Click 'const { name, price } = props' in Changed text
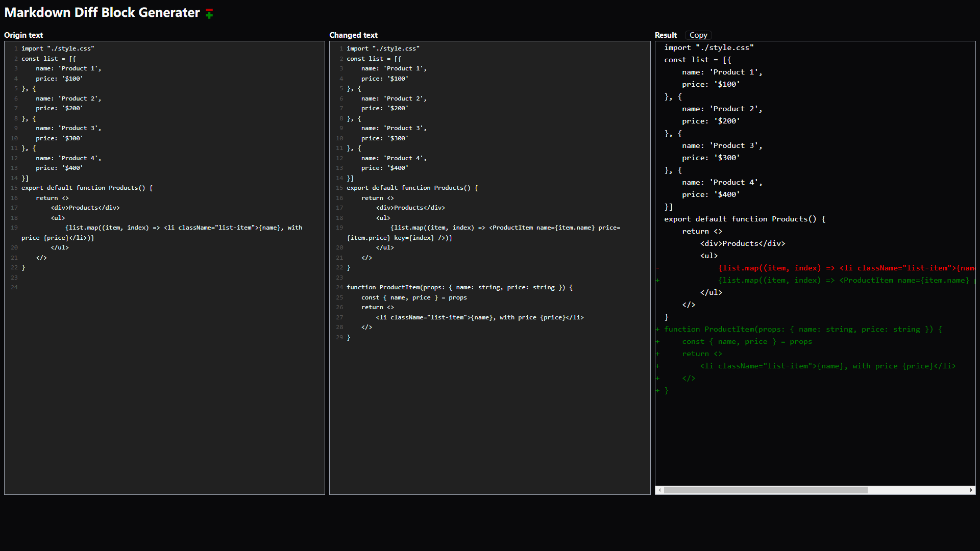Image resolution: width=980 pixels, height=551 pixels. click(x=414, y=297)
